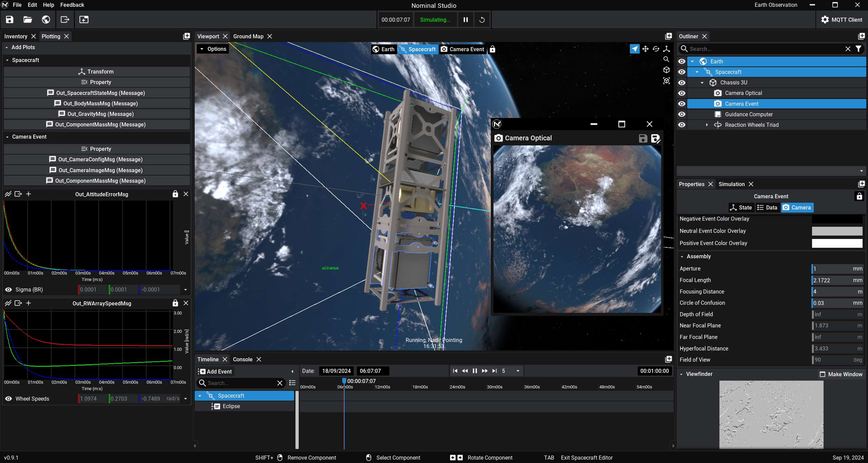868x463 pixels.
Task: Select the viewport rotate tool
Action: [656, 49]
